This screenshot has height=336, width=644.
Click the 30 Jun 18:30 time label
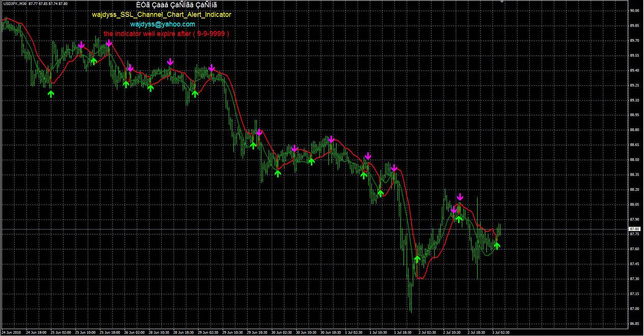coord(331,333)
